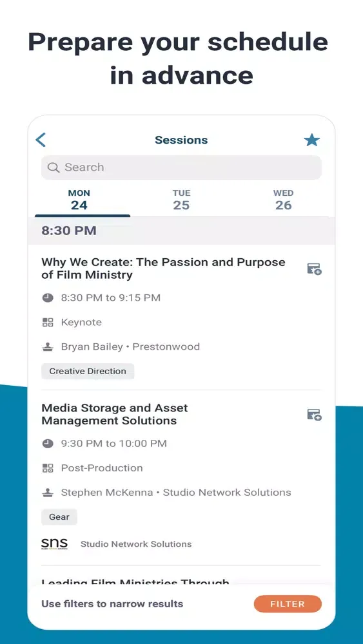Open Media Storage and Asset Management Solutions
Image resolution: width=363 pixels, height=644 pixels.
tap(115, 414)
